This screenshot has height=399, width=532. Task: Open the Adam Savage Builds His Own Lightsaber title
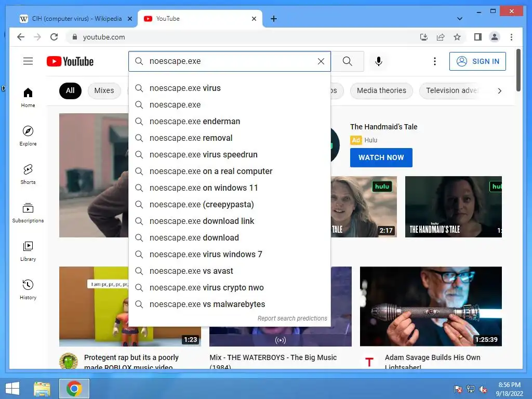[433, 362]
